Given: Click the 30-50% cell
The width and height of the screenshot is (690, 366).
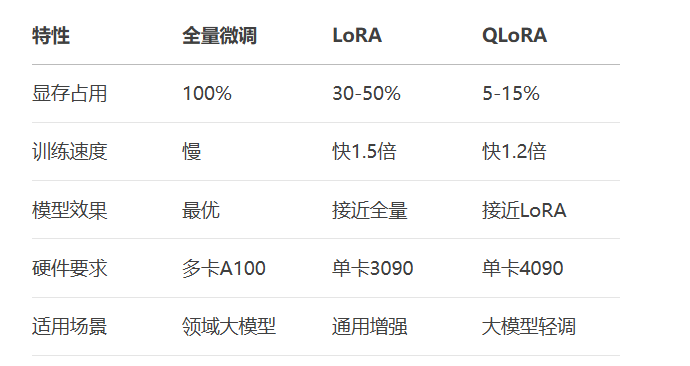Looking at the screenshot, I should coord(366,93).
